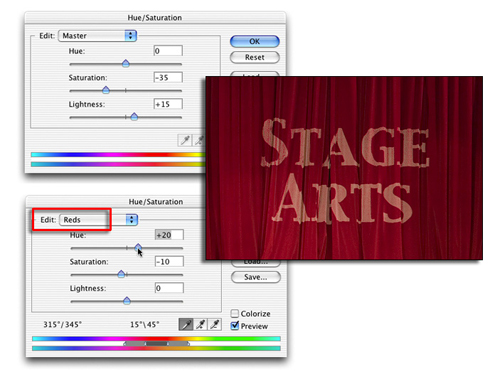Click the Saturation field showing -10
The width and height of the screenshot is (500, 379).
pos(169,261)
